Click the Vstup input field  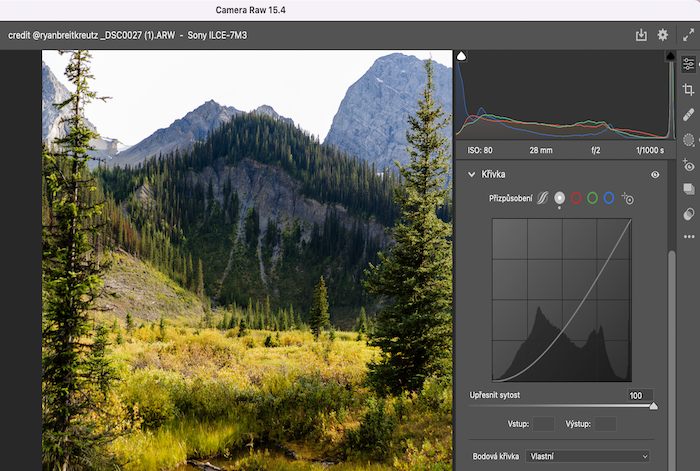(x=543, y=424)
